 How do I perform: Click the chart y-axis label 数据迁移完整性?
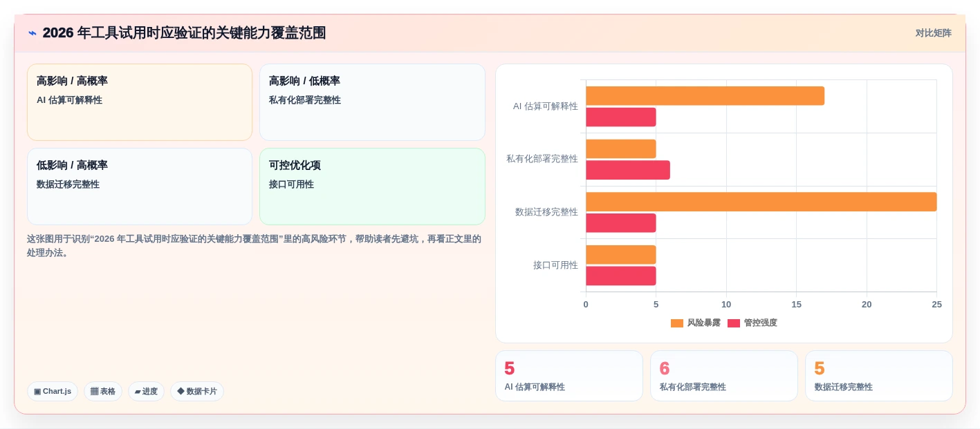(546, 212)
